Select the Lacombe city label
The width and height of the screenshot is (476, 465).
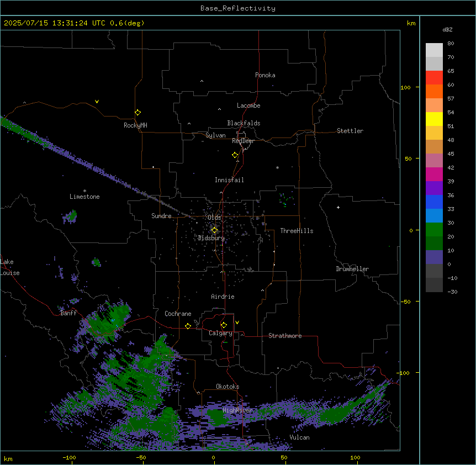[248, 105]
